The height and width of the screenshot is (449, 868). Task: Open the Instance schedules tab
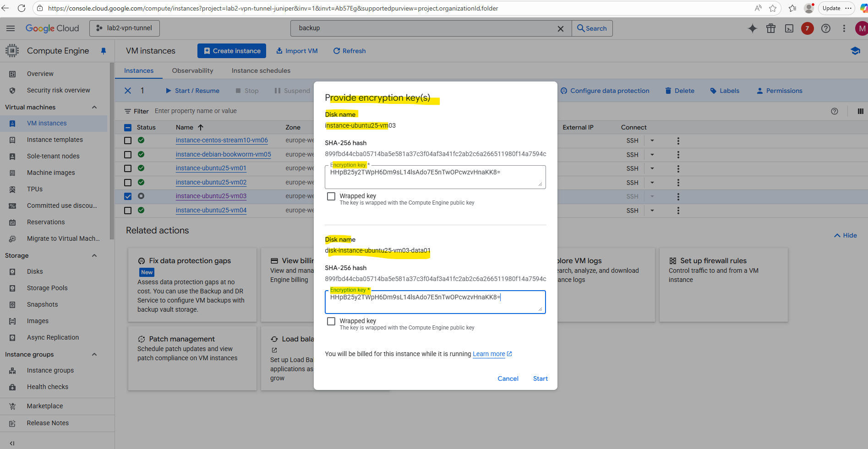tap(261, 70)
